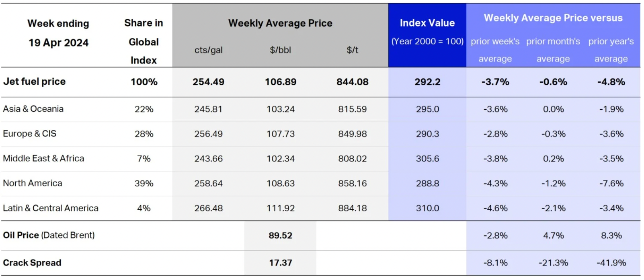Screen dimensions: 644x280
Task: Click the Weekly Average Price header
Action: coord(280,23)
